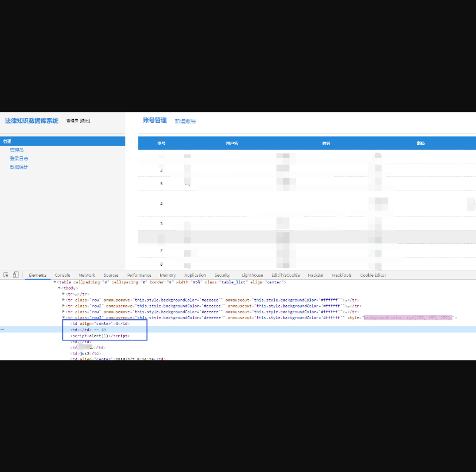Click the [退出] logout link
This screenshot has height=472, width=476.
85,120
